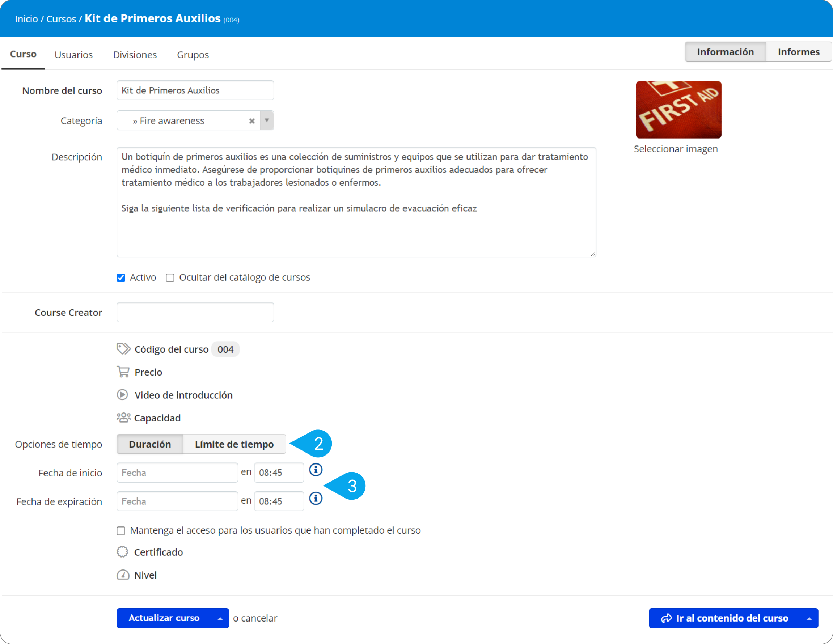833x644 pixels.
Task: Clear the Fire awareness category selection
Action: pos(252,121)
